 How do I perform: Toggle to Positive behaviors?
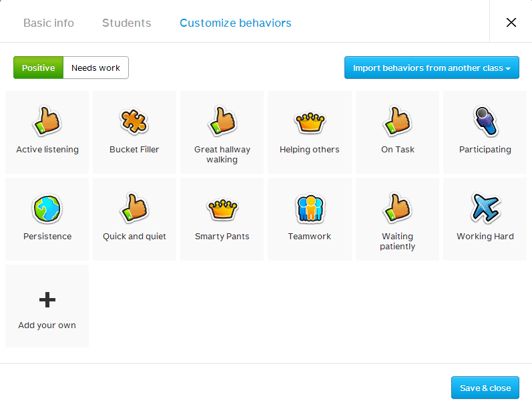point(38,67)
